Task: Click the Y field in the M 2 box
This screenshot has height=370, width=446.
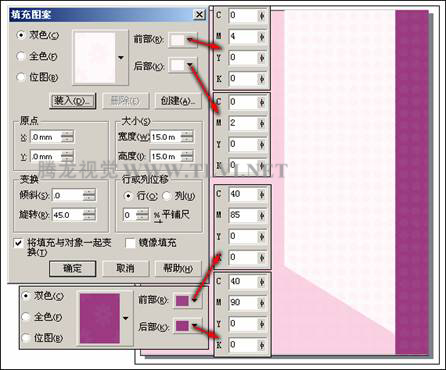Action: click(x=243, y=144)
